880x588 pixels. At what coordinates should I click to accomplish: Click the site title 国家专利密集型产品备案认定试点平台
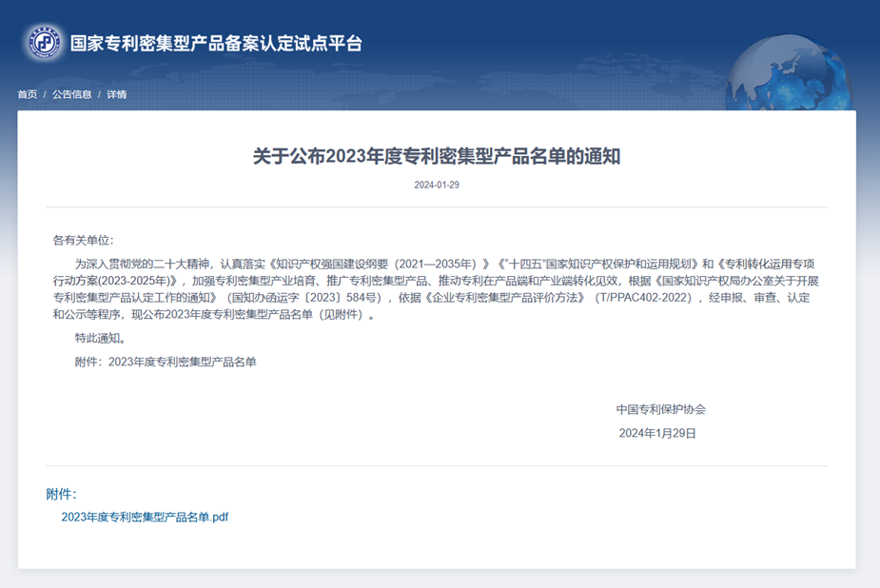point(216,43)
